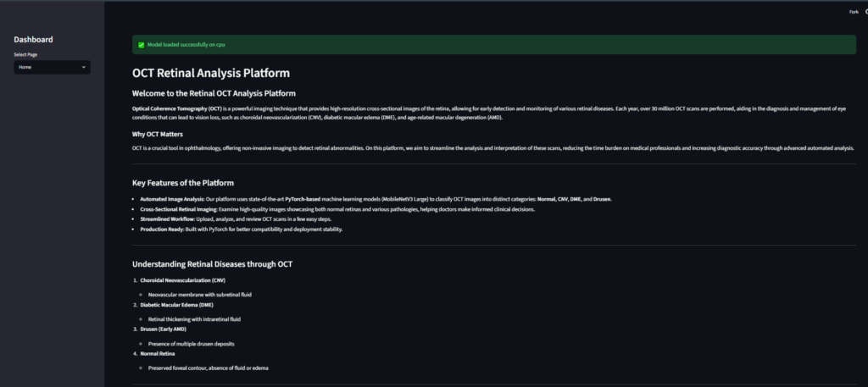Click the 'Why OCT Matters' subheading
The image size is (868, 387).
(x=157, y=134)
